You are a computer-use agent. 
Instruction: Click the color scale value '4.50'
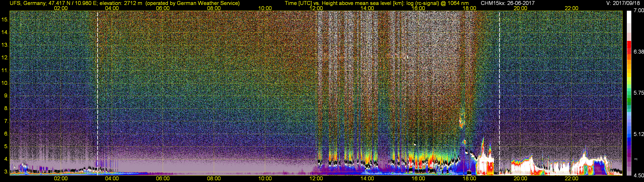[639, 176]
